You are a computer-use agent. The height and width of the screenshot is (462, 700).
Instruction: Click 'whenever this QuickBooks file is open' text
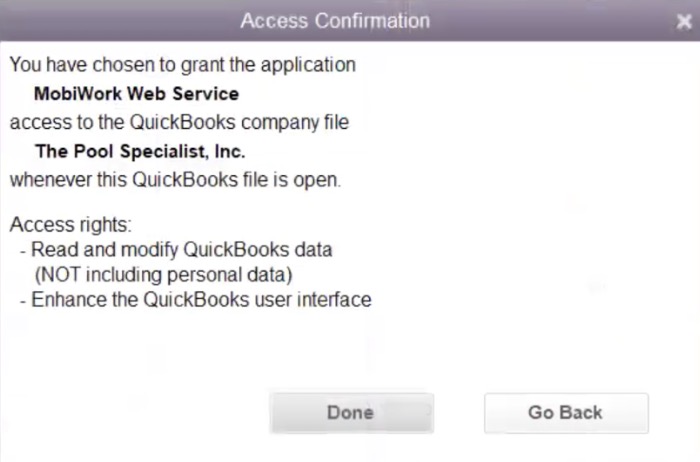pyautogui.click(x=175, y=182)
